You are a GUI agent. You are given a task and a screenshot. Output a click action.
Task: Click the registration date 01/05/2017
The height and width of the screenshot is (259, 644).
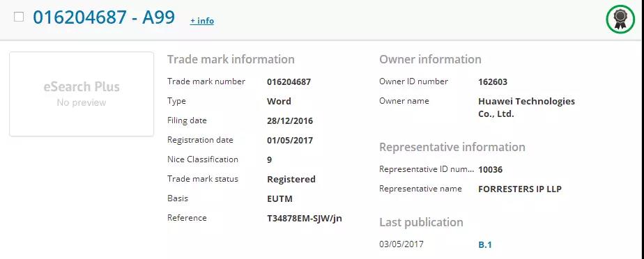290,141
